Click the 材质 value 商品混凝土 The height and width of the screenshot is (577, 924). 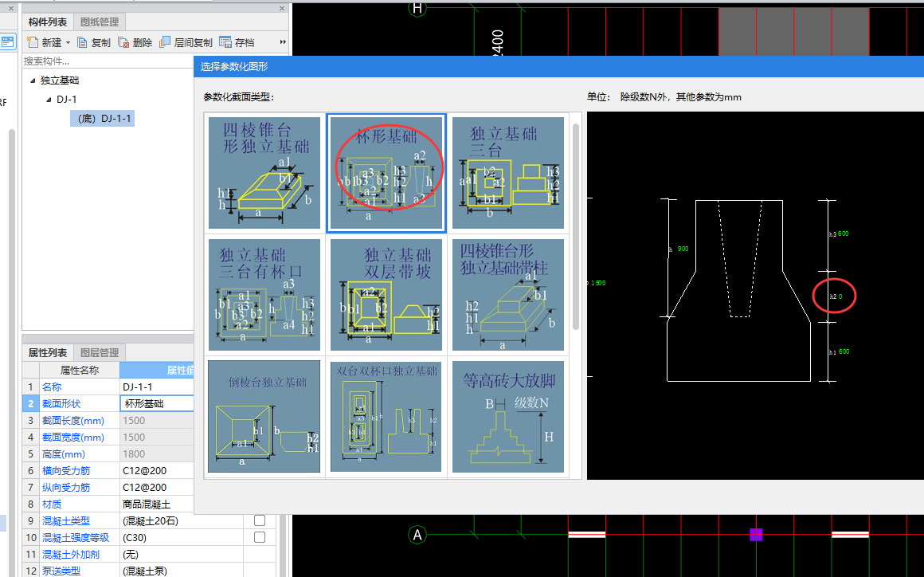tap(147, 504)
